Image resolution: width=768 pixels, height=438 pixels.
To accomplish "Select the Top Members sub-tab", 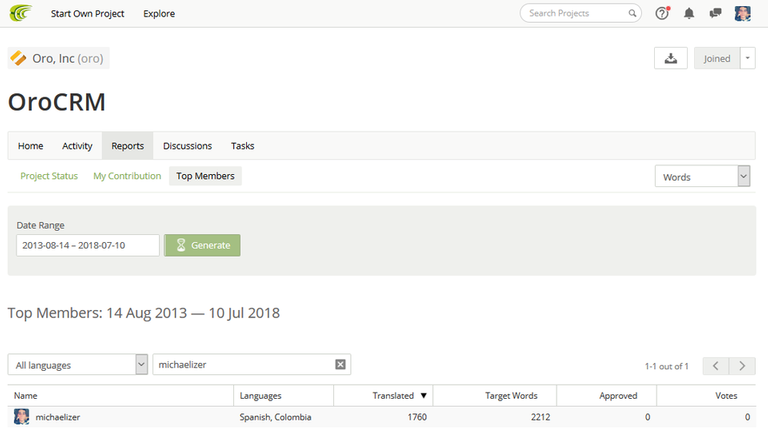I will [x=205, y=176].
